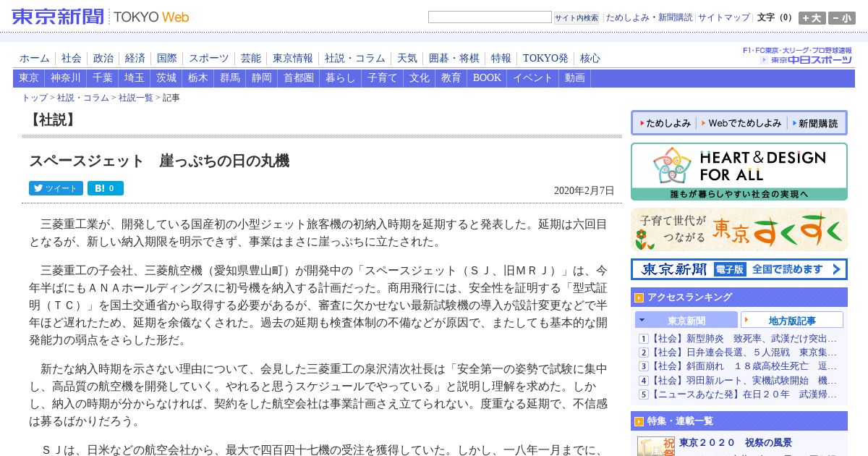Viewport: 868px width, 456px height.
Task: Open the 東京２０２０ 祝祭の風景 feature link
Action: pyautogui.click(x=736, y=442)
